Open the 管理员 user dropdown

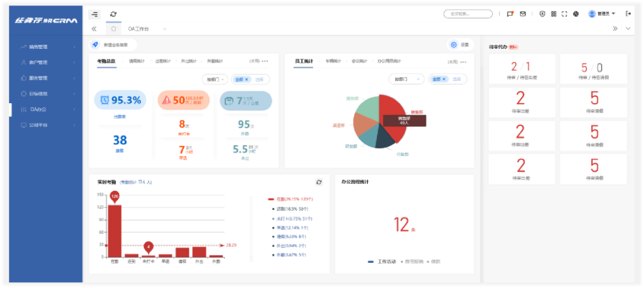tap(602, 14)
